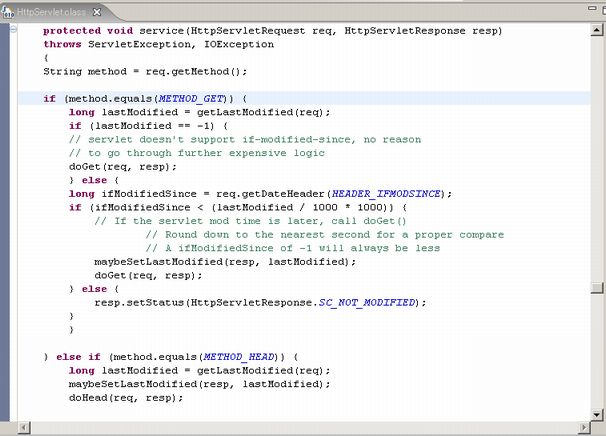Screen dimensions: 606x436
Task: Click 'resp.setStatus' method call
Action: (x=139, y=302)
